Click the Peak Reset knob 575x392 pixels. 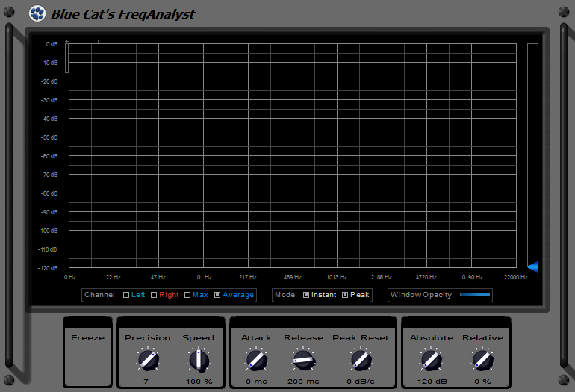click(361, 360)
